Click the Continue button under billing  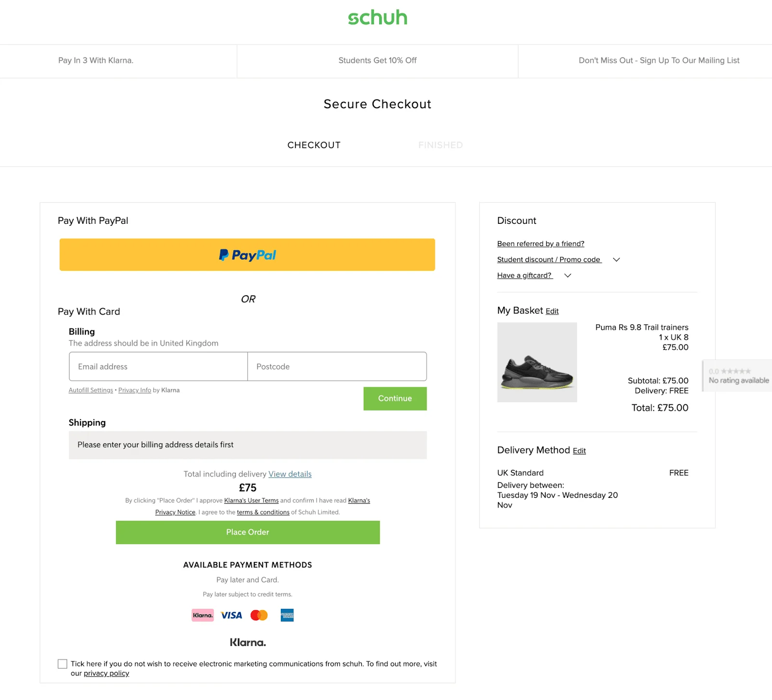(395, 398)
